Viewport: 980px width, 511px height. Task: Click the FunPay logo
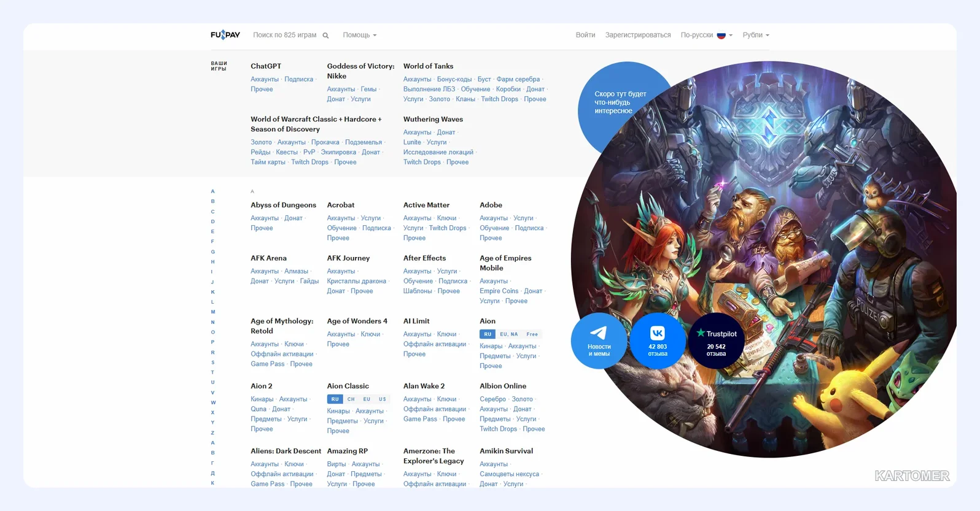pos(225,35)
